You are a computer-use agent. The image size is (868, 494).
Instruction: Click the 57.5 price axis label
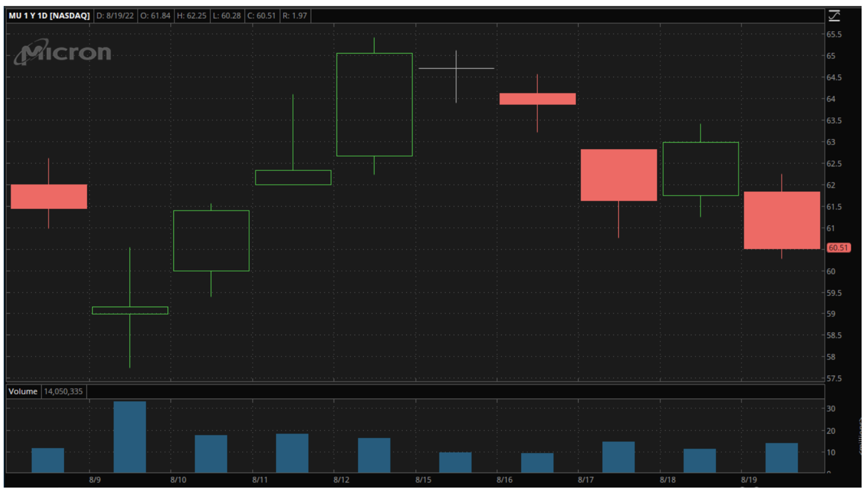pyautogui.click(x=834, y=379)
